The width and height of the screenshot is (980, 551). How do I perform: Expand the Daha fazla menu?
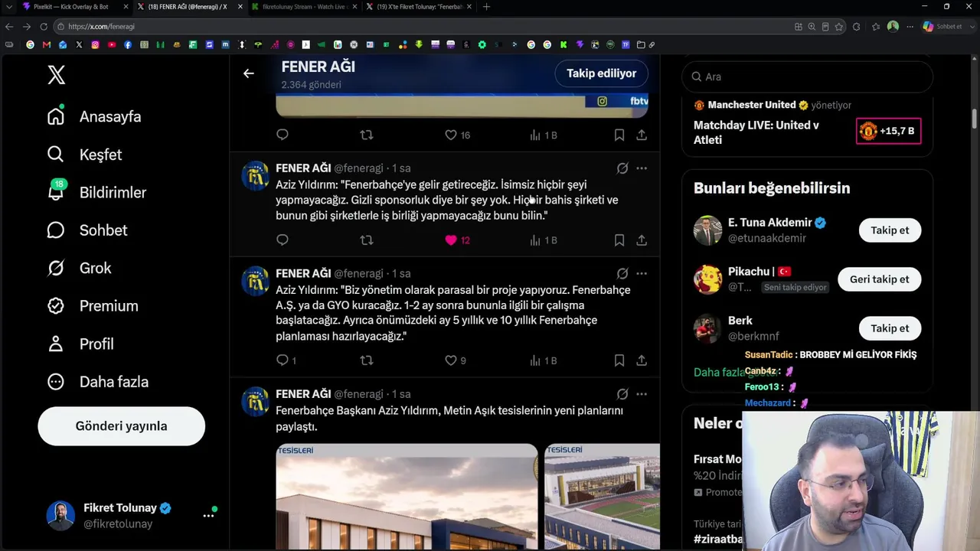(97, 382)
